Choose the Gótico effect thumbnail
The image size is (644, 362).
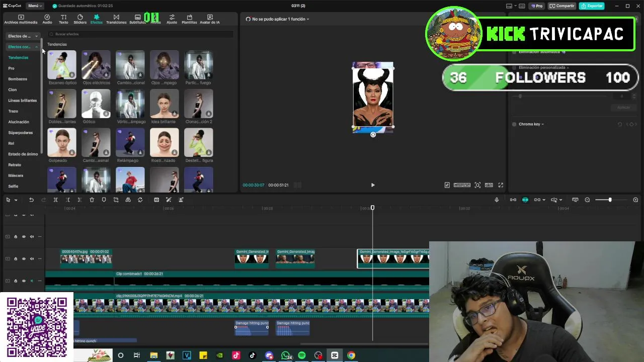[x=96, y=104]
